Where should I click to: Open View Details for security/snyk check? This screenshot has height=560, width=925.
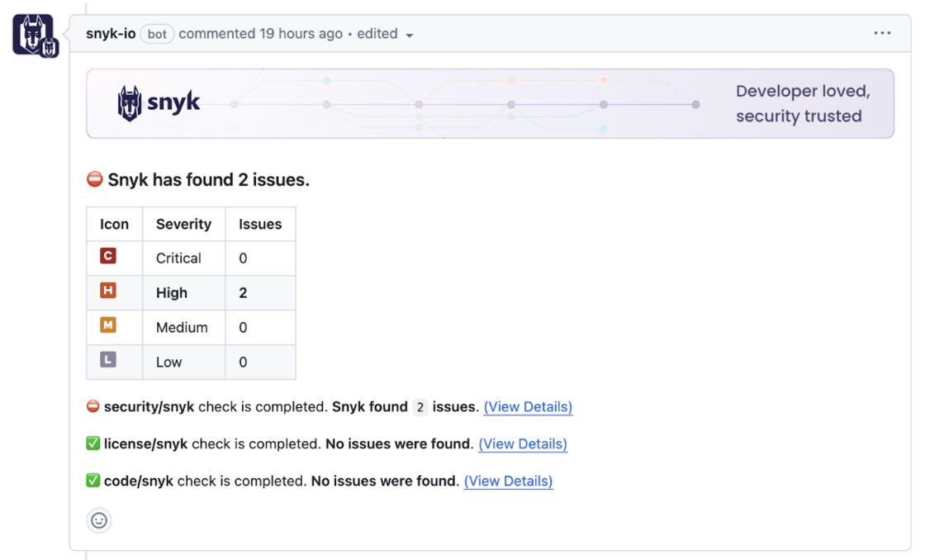(528, 406)
